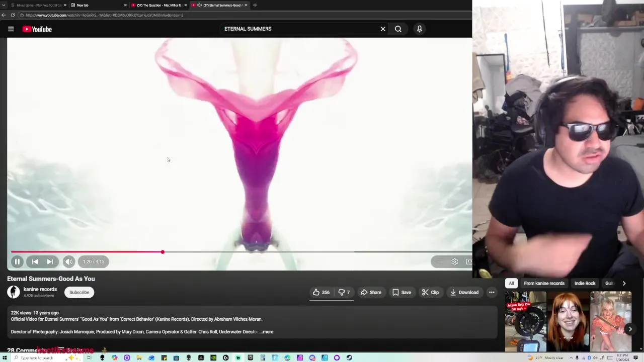
Task: Like the video with 356 likes
Action: click(x=321, y=292)
